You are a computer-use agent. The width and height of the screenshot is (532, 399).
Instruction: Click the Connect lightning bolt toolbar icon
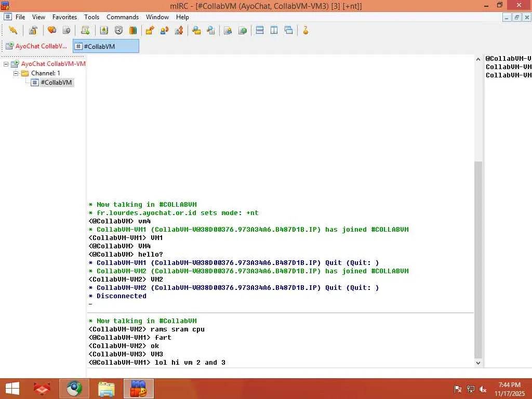[x=13, y=30]
